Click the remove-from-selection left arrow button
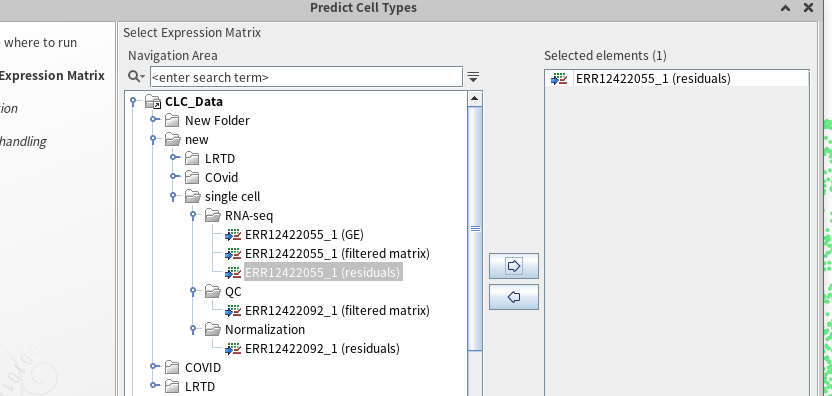This screenshot has width=832, height=396. [514, 297]
